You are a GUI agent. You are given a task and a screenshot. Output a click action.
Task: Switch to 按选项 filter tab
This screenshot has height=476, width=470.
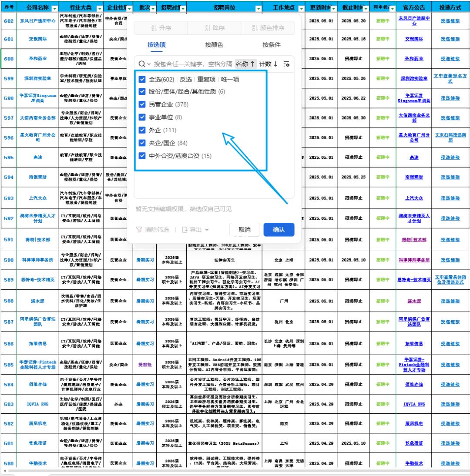click(157, 45)
